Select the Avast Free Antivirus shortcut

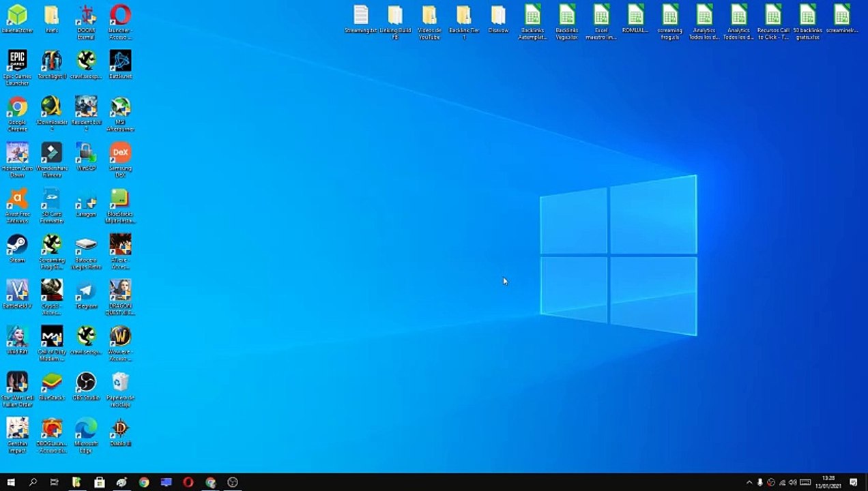click(x=17, y=205)
